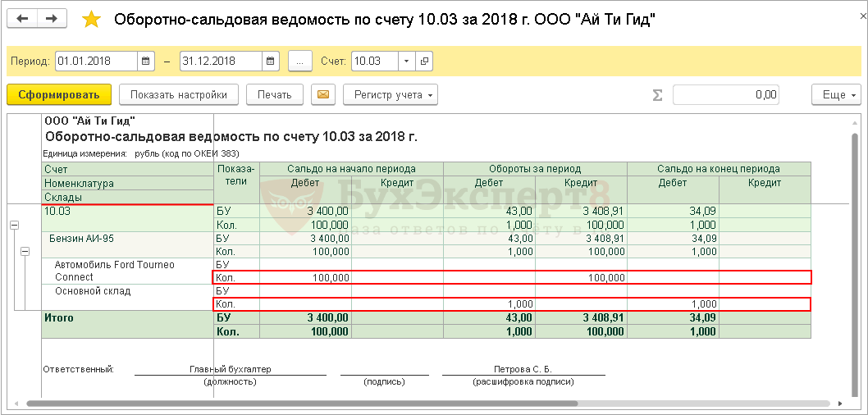Click the open-account icon beside field 10.03
The height and width of the screenshot is (415, 868).
point(424,62)
